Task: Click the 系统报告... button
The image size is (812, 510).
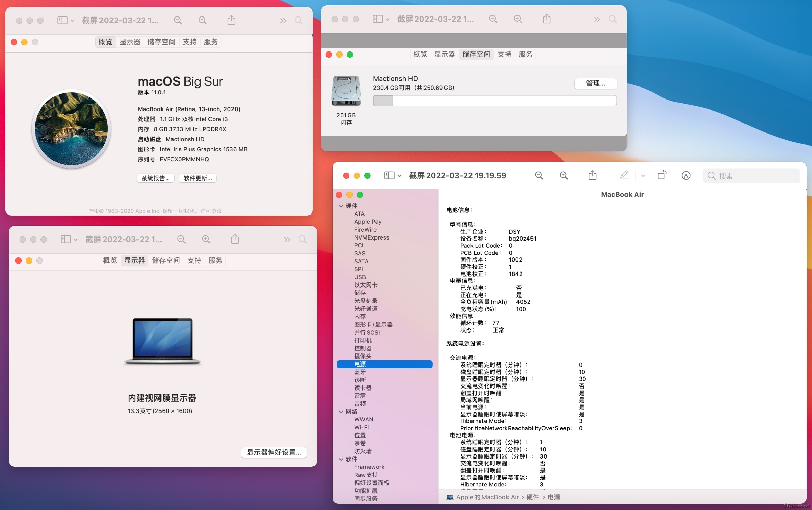Action: (156, 178)
